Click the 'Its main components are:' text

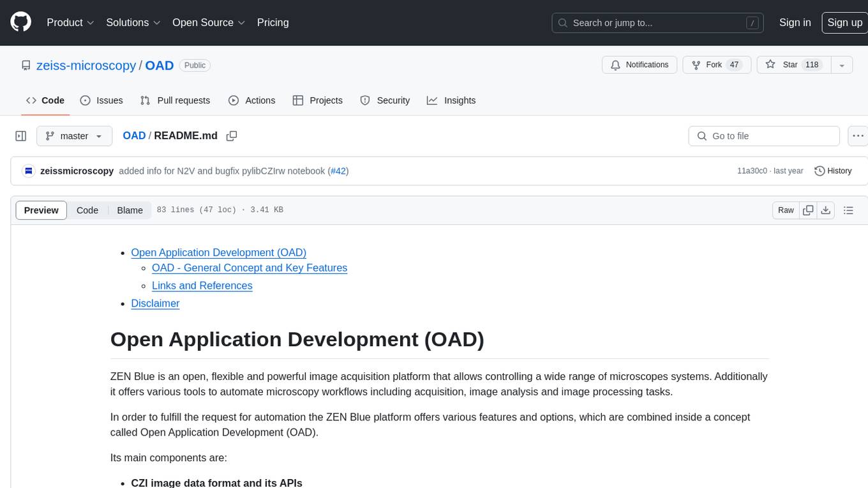pos(168,457)
